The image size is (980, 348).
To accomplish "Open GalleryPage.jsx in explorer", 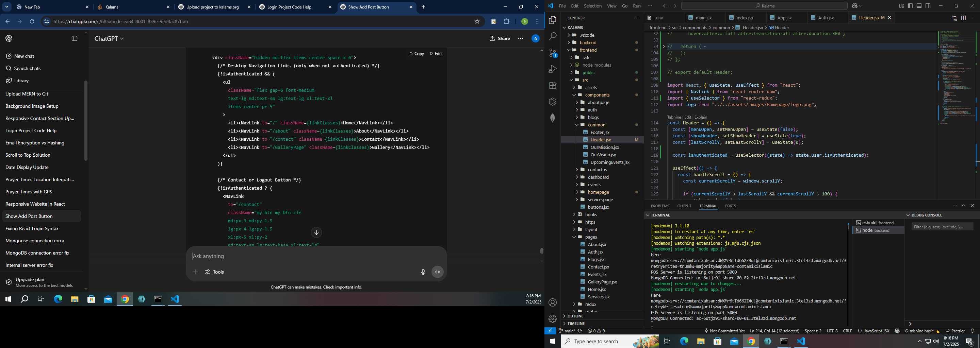I will pyautogui.click(x=603, y=282).
